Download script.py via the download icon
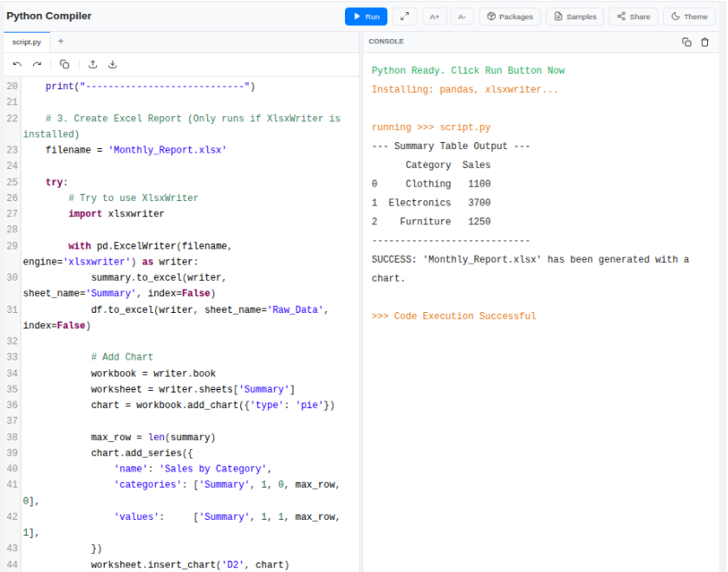 pos(113,64)
